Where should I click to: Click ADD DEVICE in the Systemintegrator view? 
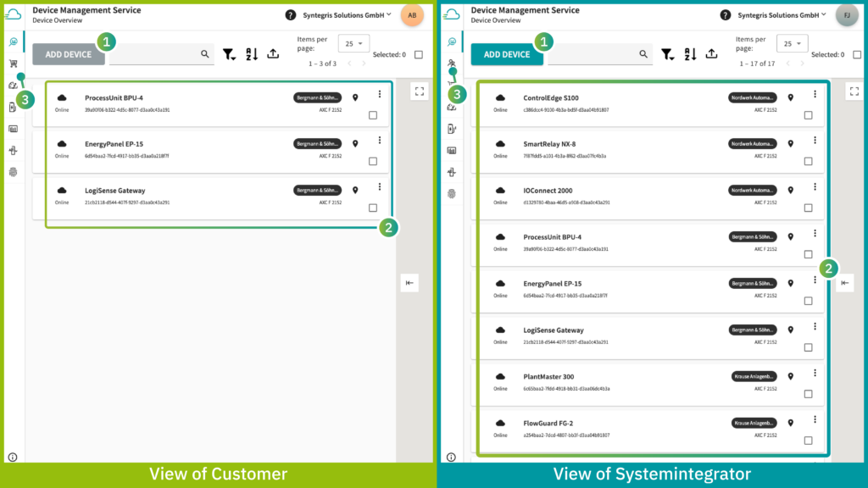tap(507, 54)
